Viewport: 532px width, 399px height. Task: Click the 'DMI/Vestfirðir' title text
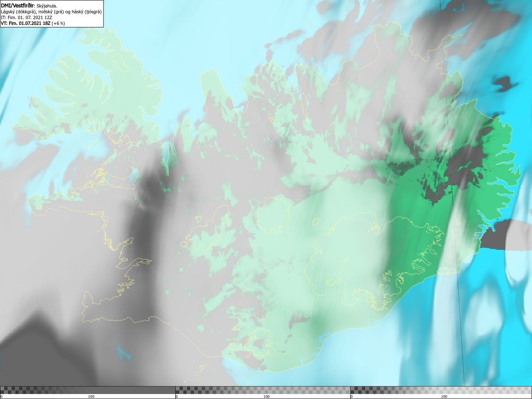17,6
